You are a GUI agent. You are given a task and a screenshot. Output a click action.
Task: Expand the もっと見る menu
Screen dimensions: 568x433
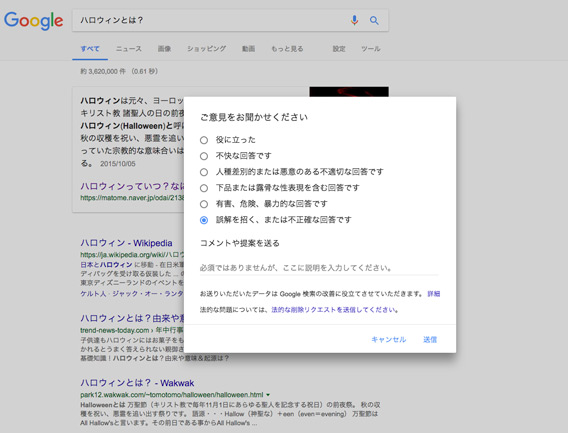(x=287, y=49)
